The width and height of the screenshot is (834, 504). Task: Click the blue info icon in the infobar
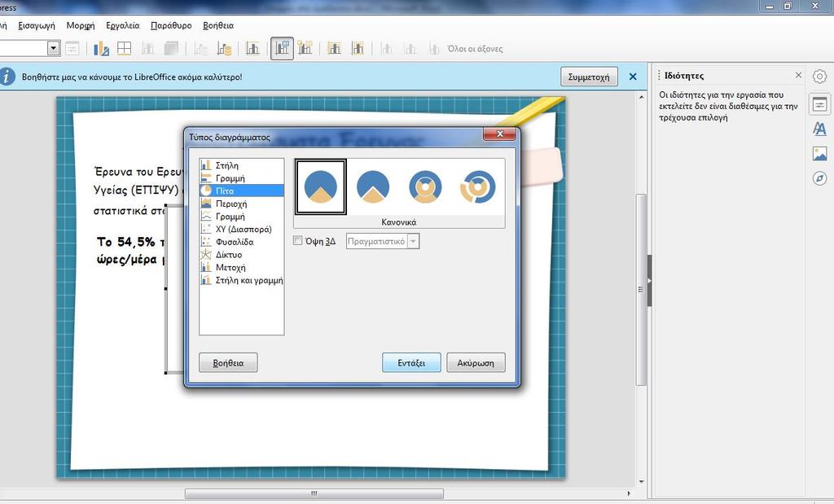[x=7, y=77]
